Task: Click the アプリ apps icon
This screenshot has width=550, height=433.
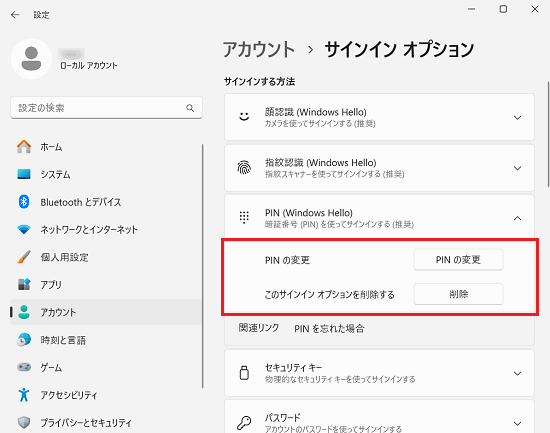Action: click(24, 285)
